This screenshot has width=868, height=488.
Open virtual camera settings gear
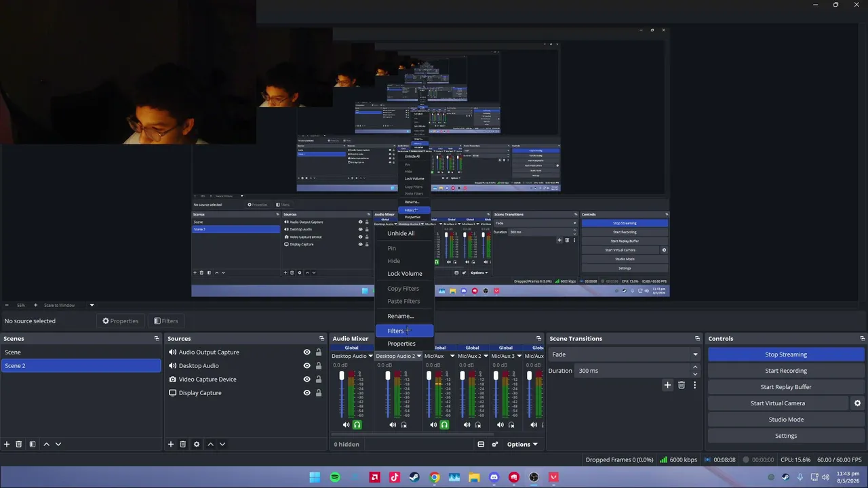[x=857, y=403]
